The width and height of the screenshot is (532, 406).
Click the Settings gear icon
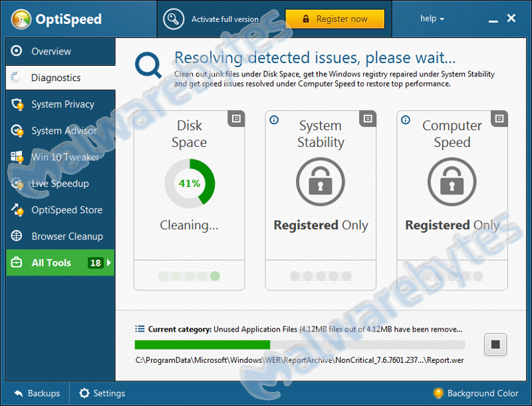tap(84, 393)
